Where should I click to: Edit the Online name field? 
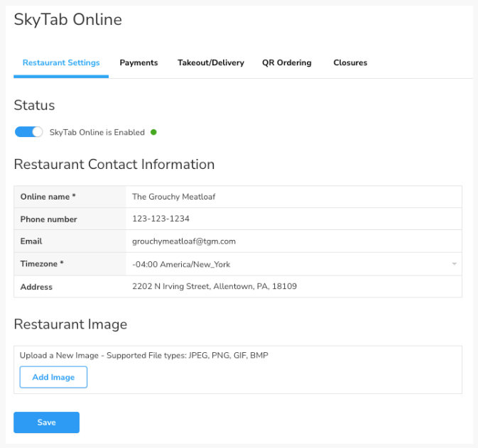(291, 197)
